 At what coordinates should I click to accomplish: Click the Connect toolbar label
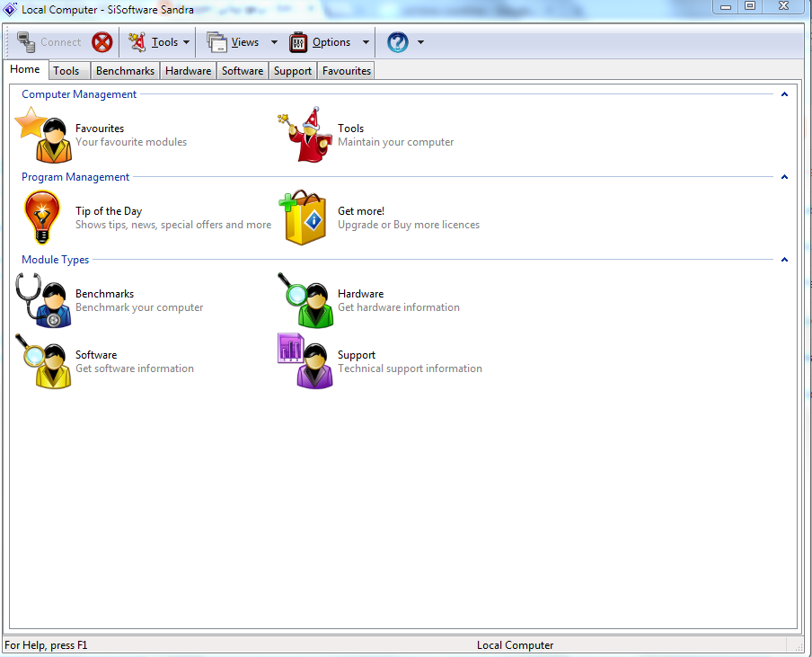click(60, 42)
